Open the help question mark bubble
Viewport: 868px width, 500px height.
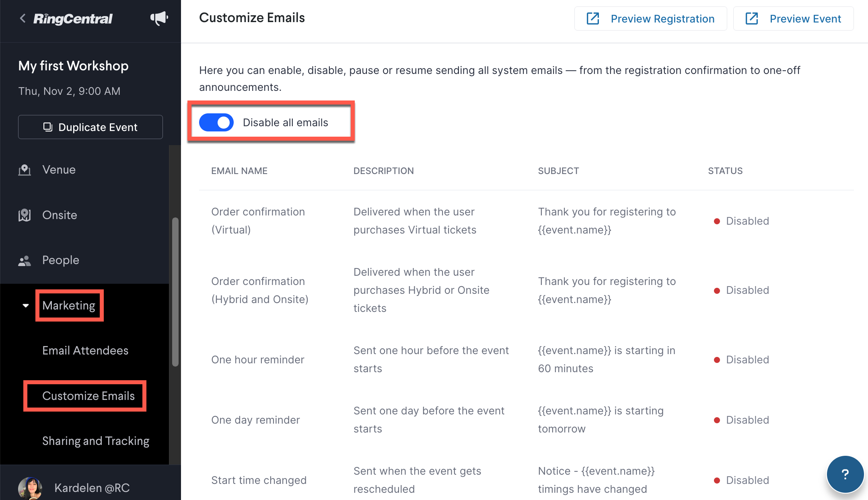pos(845,474)
